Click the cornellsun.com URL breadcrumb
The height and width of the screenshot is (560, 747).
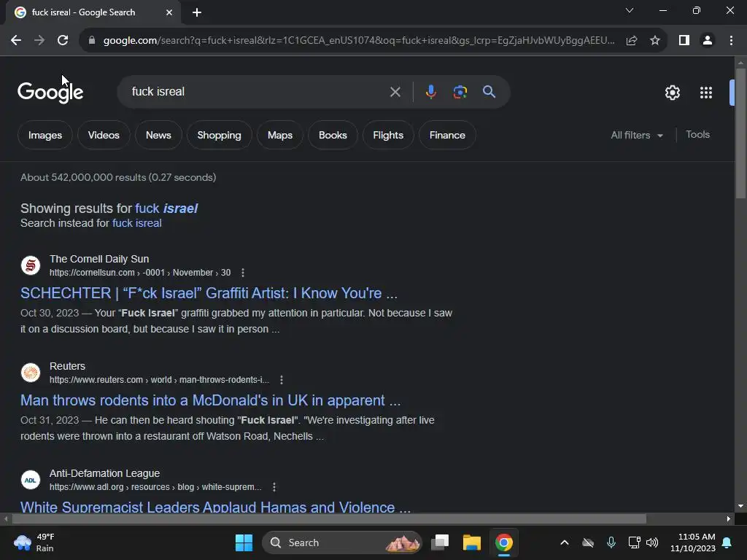coord(140,273)
